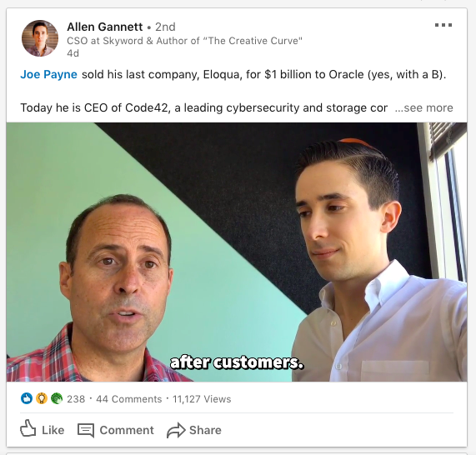476x455 pixels.
Task: Expand post text with see more
Action: (x=423, y=107)
